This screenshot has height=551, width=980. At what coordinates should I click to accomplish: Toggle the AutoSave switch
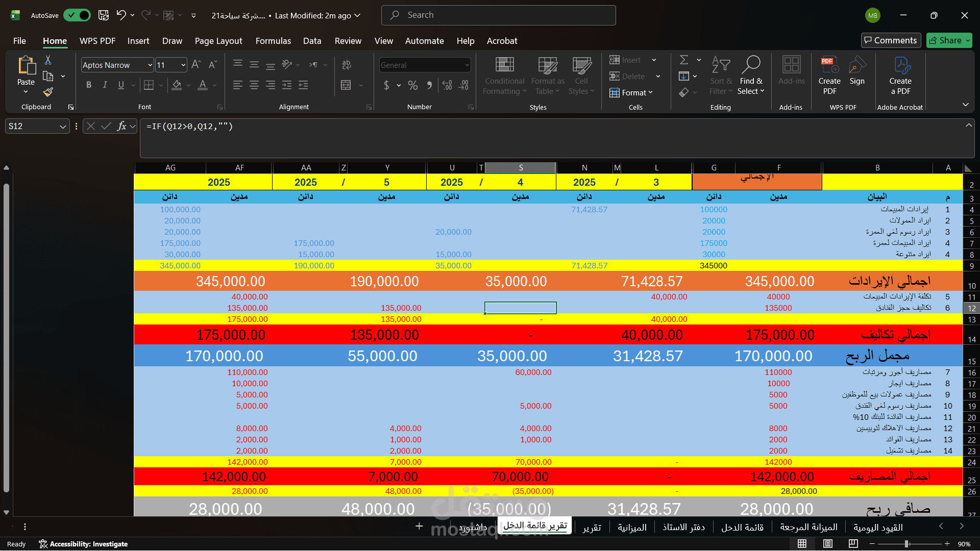pyautogui.click(x=77, y=15)
